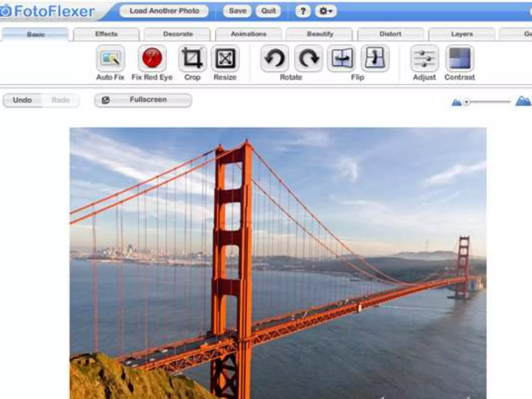Select the Fix Red Eye tool
This screenshot has height=399, width=532.
tap(152, 58)
